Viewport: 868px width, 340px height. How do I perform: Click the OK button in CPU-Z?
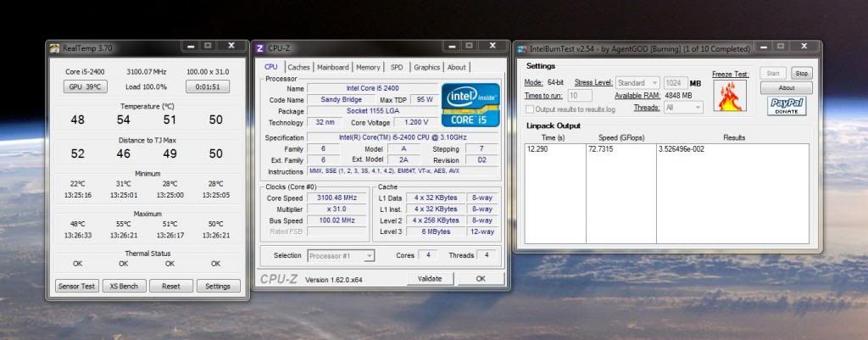[481, 279]
